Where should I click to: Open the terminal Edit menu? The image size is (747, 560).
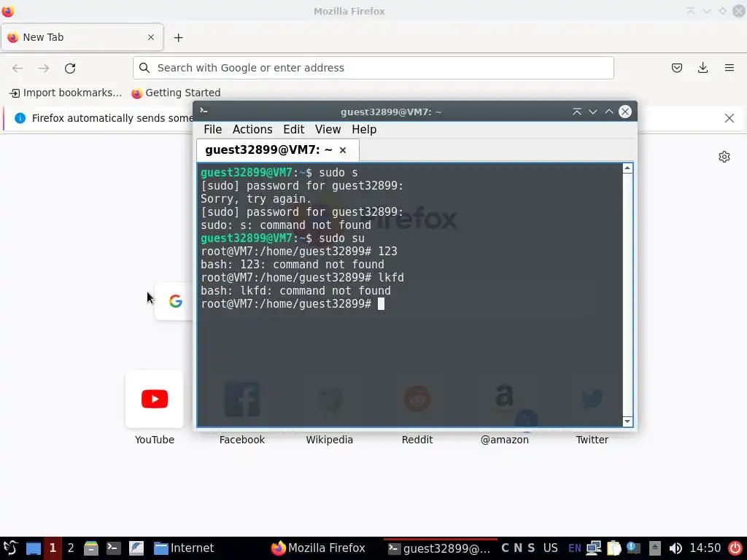pyautogui.click(x=293, y=130)
